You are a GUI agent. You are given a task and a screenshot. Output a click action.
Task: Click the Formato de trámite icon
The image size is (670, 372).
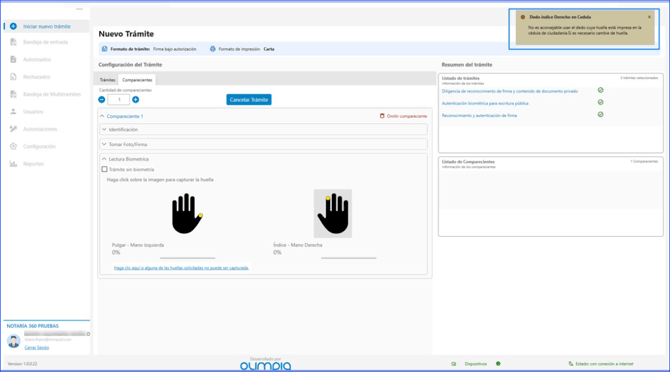pyautogui.click(x=105, y=49)
